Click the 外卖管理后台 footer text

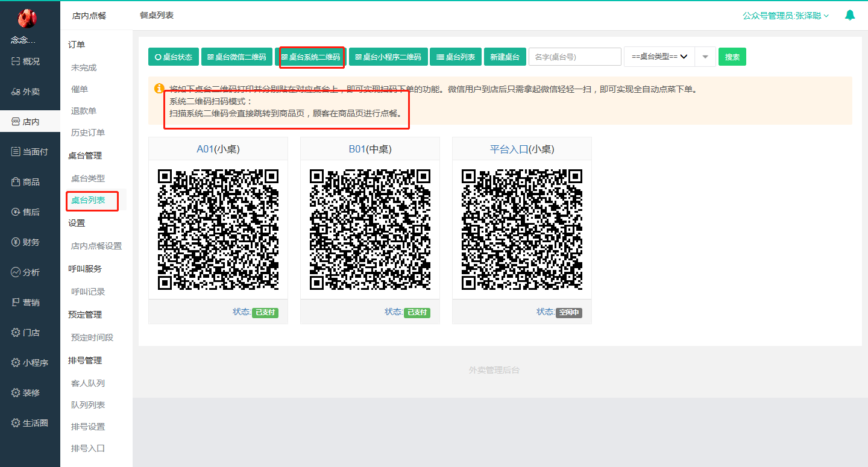(x=494, y=370)
